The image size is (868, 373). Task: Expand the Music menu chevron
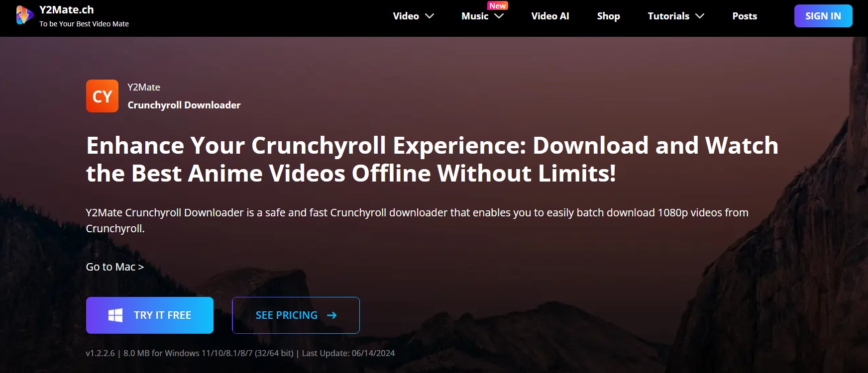(499, 16)
